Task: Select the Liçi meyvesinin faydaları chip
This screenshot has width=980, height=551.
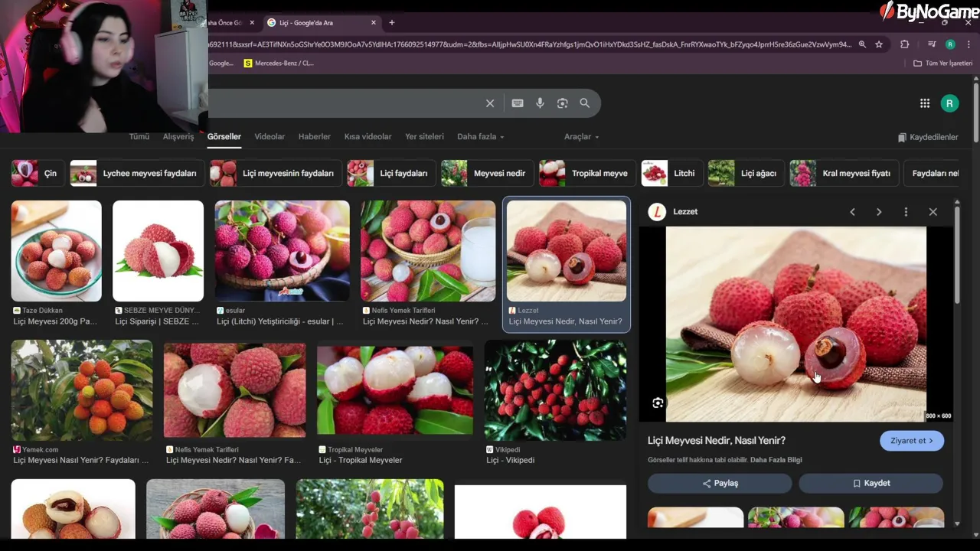Action: point(276,174)
